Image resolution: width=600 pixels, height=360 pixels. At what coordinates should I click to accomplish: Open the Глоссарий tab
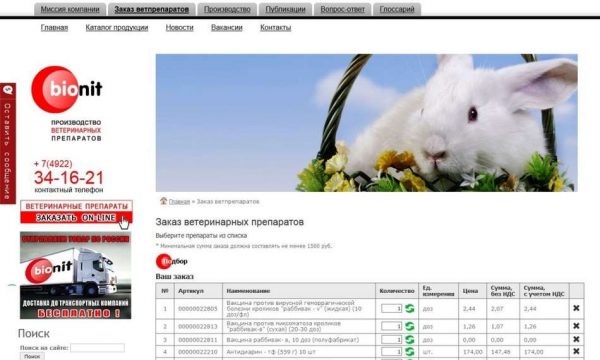click(397, 9)
